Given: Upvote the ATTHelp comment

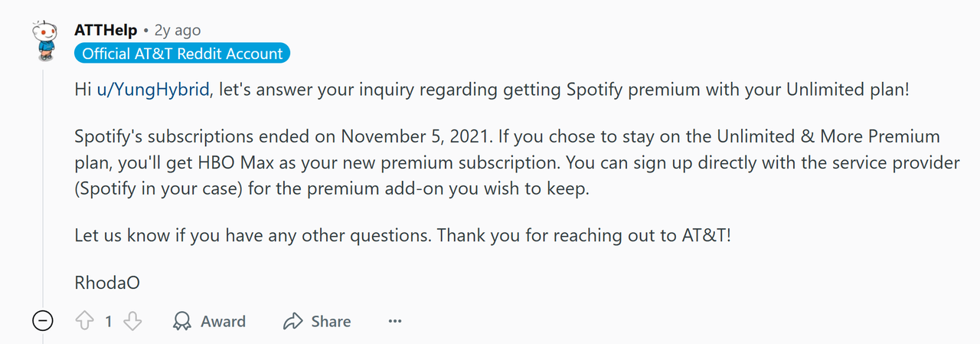Looking at the screenshot, I should (x=84, y=321).
